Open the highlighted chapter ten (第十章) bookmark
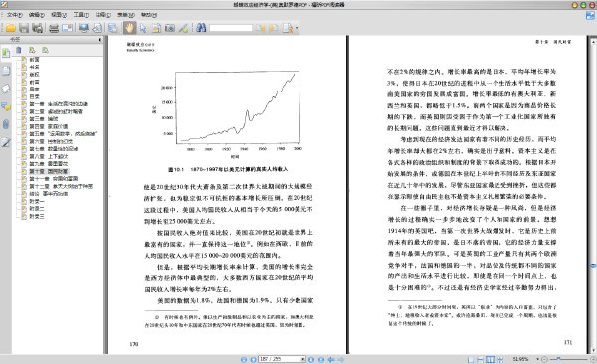 tap(49, 171)
